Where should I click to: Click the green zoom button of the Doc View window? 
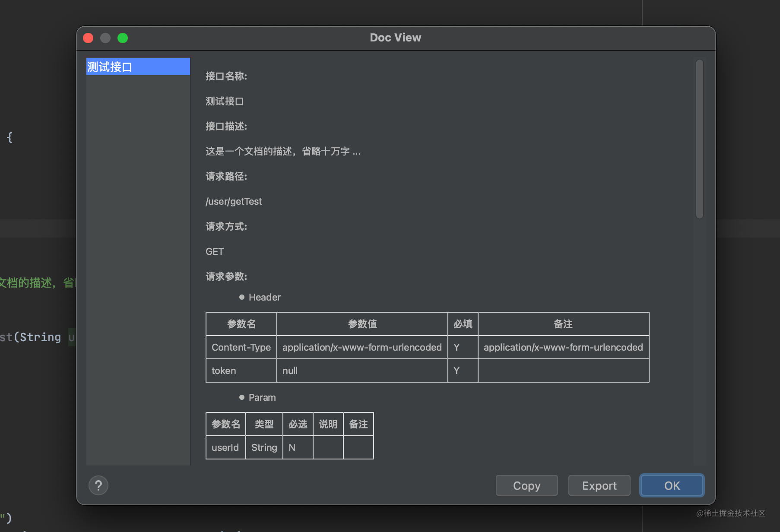point(123,38)
